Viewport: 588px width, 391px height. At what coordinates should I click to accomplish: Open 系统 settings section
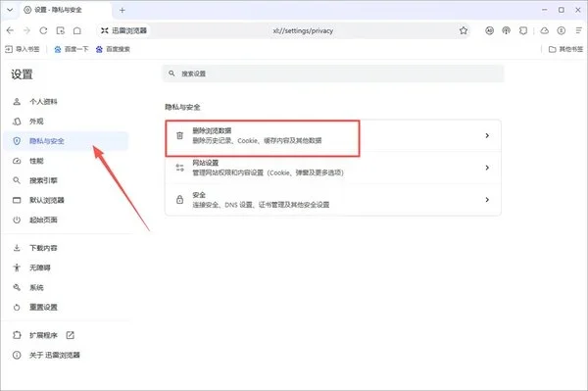[x=66, y=287]
